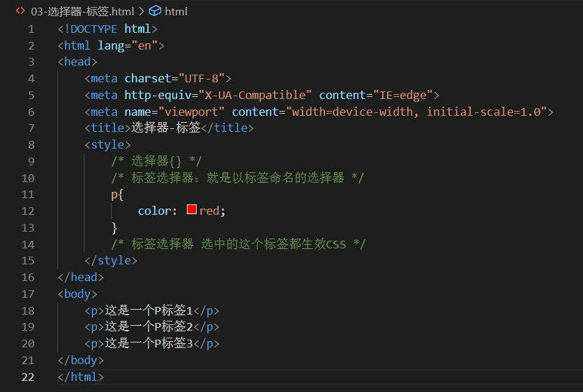Click the color property name

click(x=154, y=211)
